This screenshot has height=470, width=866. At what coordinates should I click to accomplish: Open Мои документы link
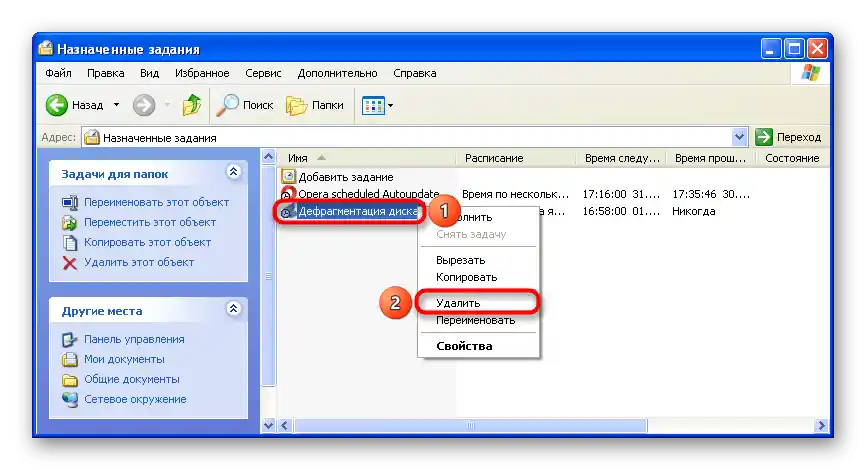(x=124, y=359)
